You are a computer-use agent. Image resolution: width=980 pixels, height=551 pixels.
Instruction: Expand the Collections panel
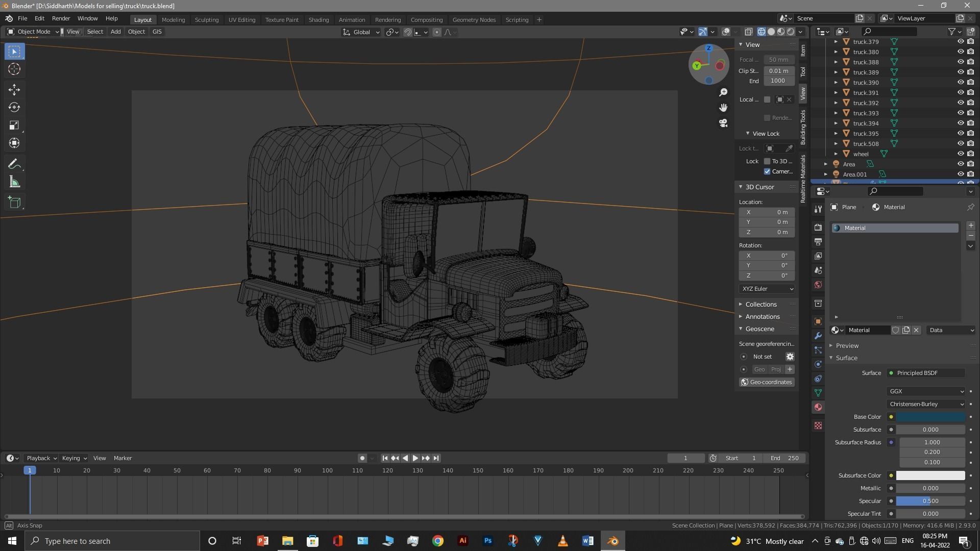pyautogui.click(x=761, y=305)
